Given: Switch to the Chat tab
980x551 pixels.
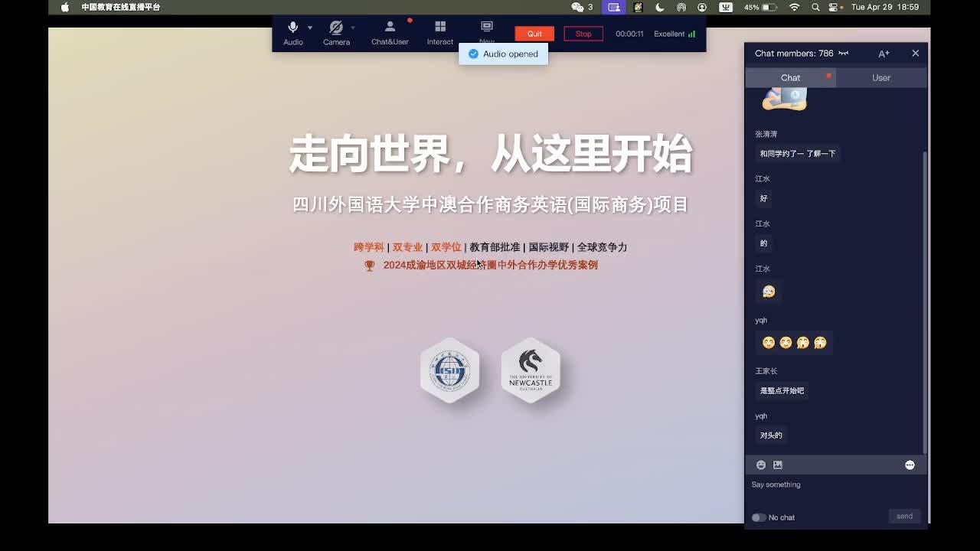Looking at the screenshot, I should pos(790,77).
